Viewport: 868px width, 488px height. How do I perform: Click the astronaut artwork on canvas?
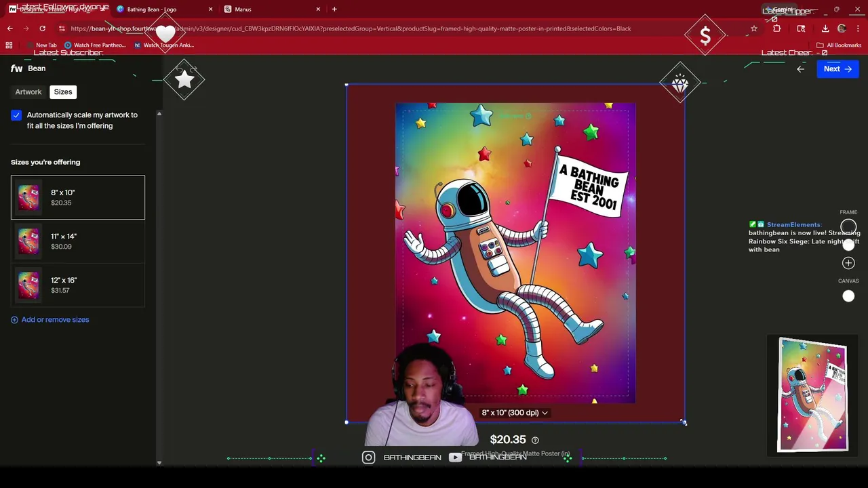tap(515, 252)
